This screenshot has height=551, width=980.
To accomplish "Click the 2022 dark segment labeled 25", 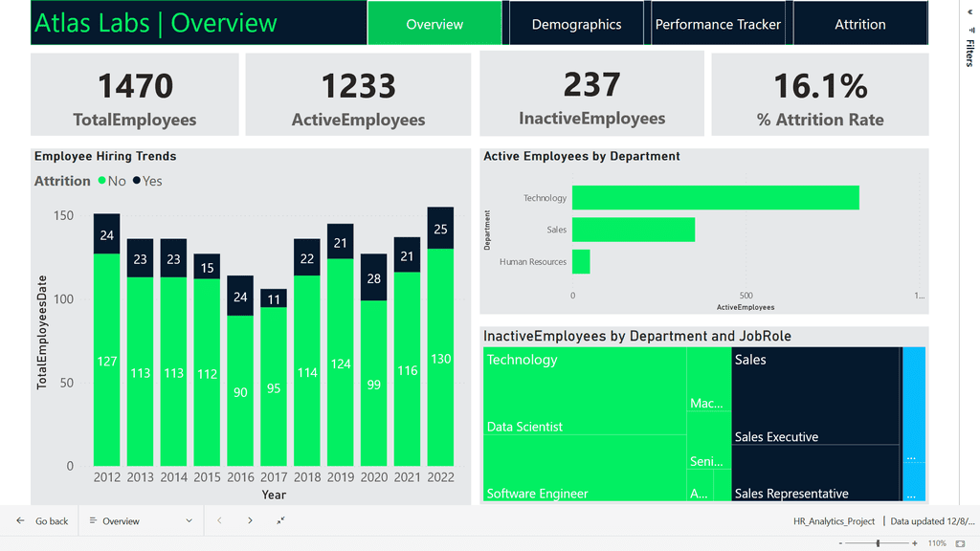I will (x=440, y=228).
